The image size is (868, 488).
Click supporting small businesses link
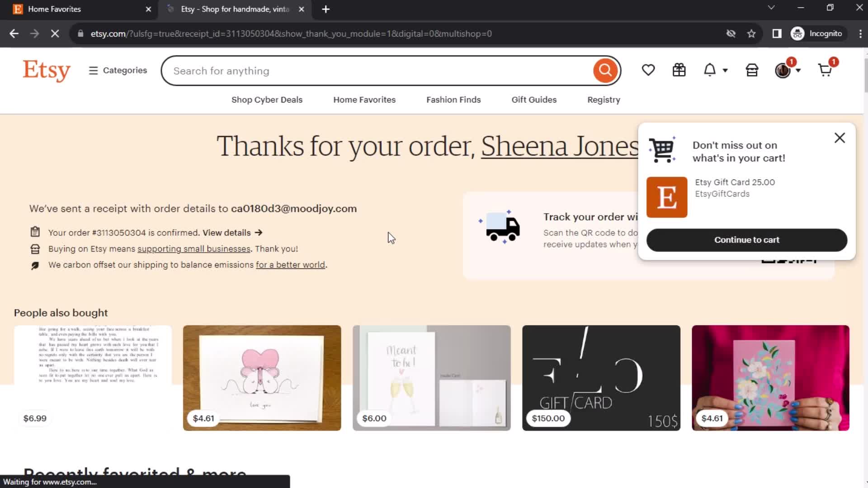tap(194, 249)
